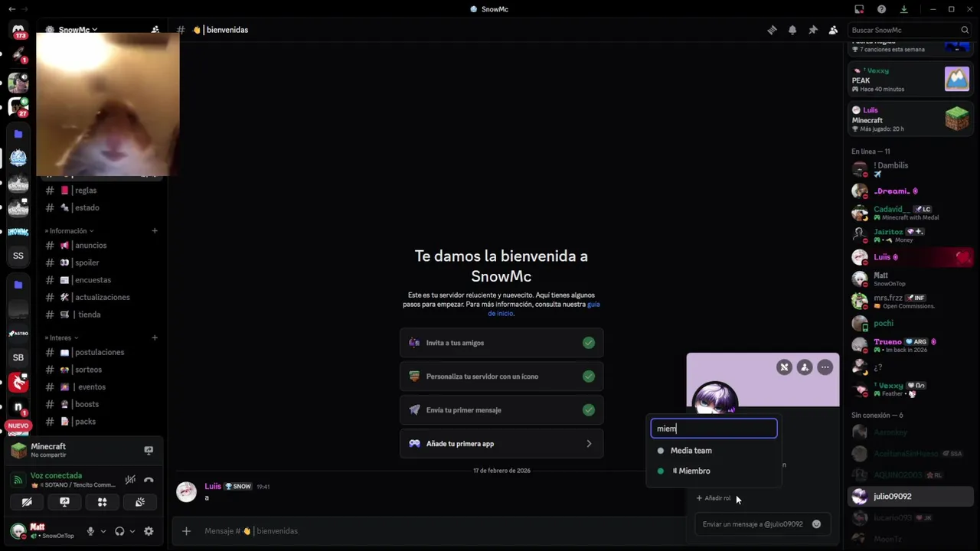
Task: Click the SS server icon in sidebar
Action: point(18,256)
